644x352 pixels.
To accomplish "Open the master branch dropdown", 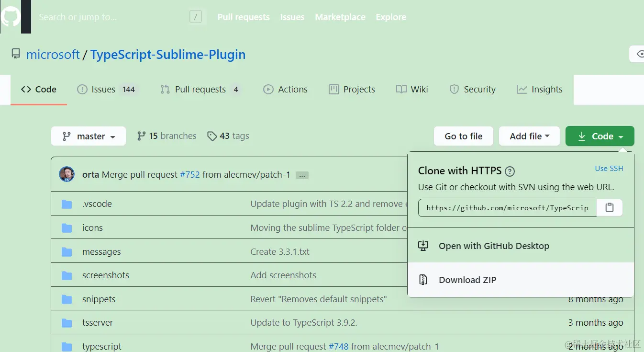I will 89,136.
